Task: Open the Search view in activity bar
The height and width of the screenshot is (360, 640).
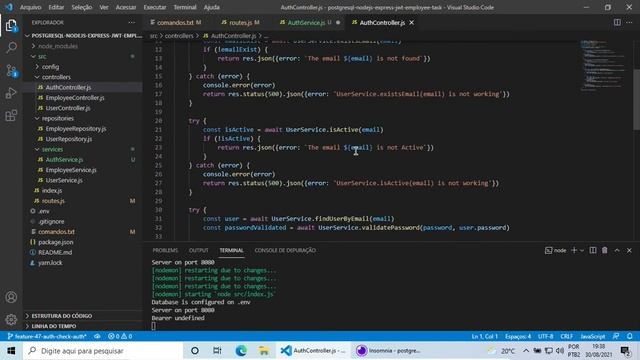Action: 11,48
